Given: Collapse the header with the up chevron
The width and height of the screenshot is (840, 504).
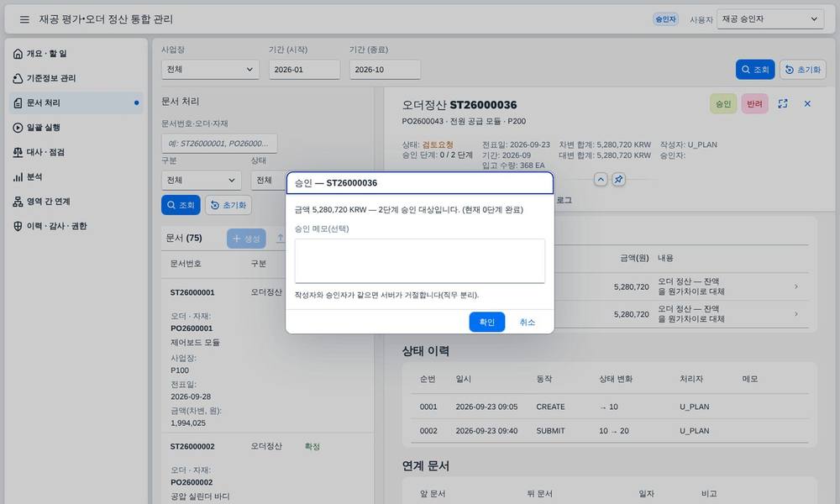Looking at the screenshot, I should (601, 180).
